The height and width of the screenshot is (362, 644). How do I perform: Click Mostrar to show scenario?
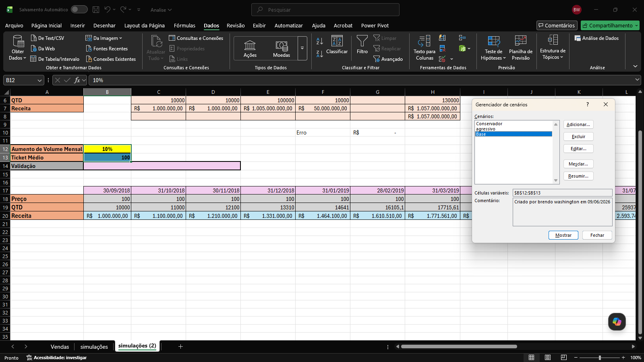coord(563,235)
